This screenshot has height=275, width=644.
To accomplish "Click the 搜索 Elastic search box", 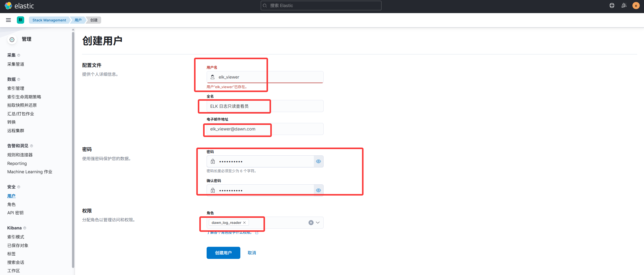I will tap(321, 6).
